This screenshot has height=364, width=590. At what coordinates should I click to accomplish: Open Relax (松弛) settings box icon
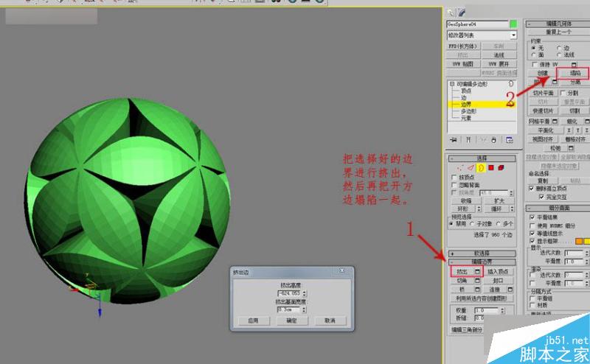tap(571, 148)
